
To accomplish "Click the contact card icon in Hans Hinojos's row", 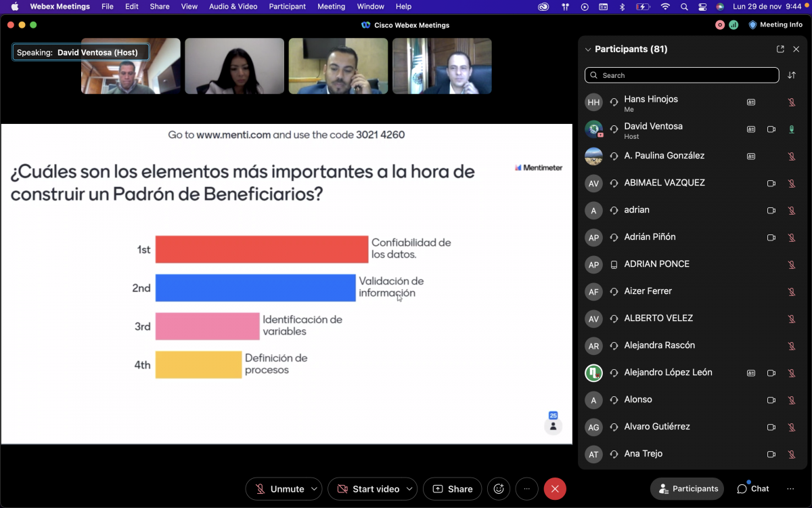I will [x=751, y=102].
